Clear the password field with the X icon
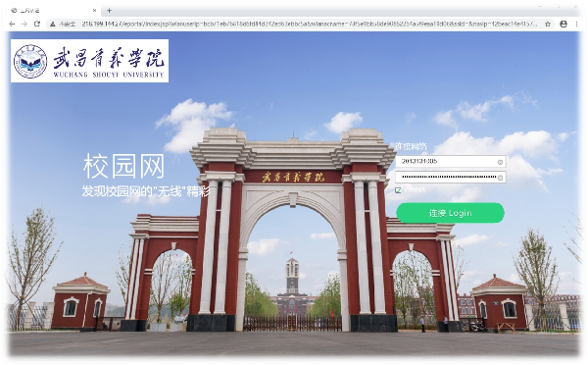Viewport: 588px width, 365px height. click(x=500, y=178)
